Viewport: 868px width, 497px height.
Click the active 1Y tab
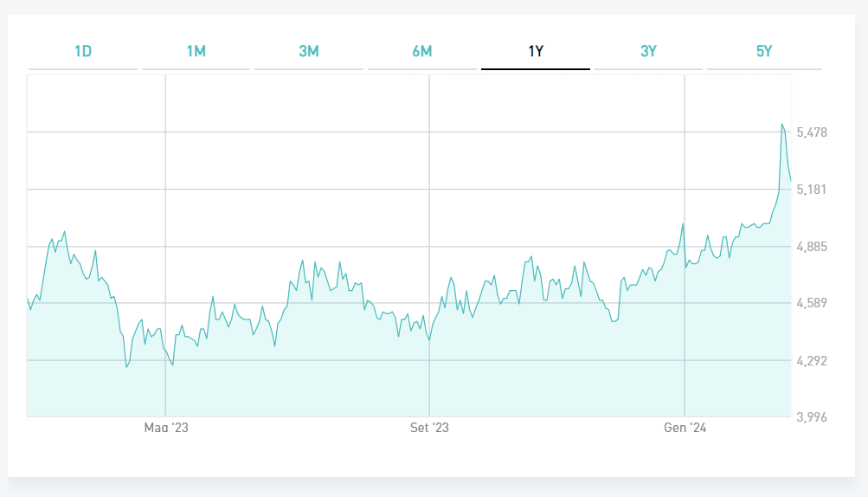536,52
